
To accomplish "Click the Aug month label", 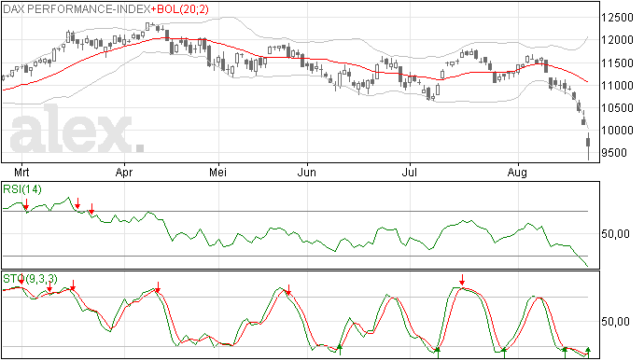I will [517, 172].
